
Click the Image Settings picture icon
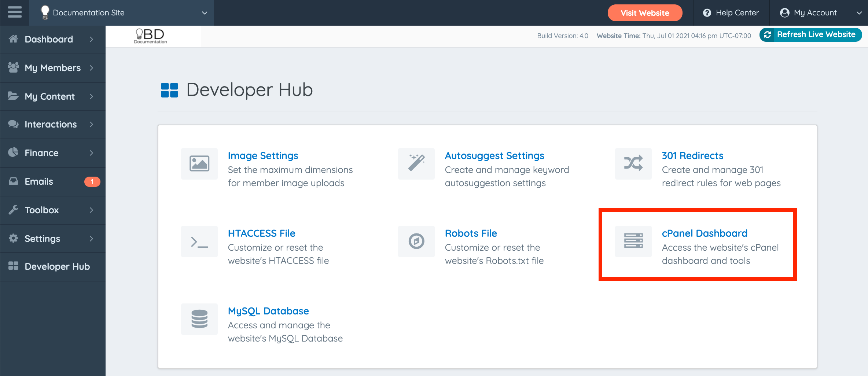(x=199, y=163)
